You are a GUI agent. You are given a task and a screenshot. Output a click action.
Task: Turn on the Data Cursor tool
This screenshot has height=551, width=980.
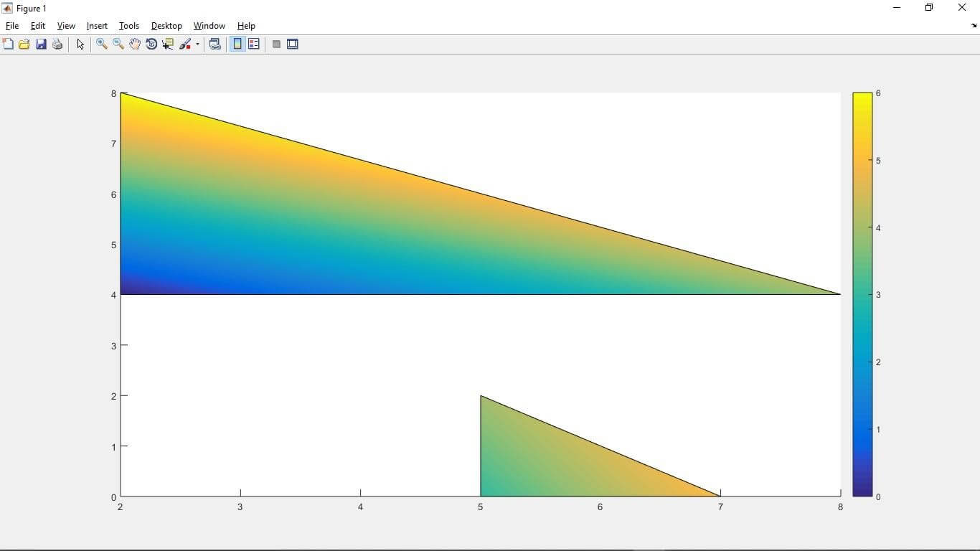tap(167, 44)
